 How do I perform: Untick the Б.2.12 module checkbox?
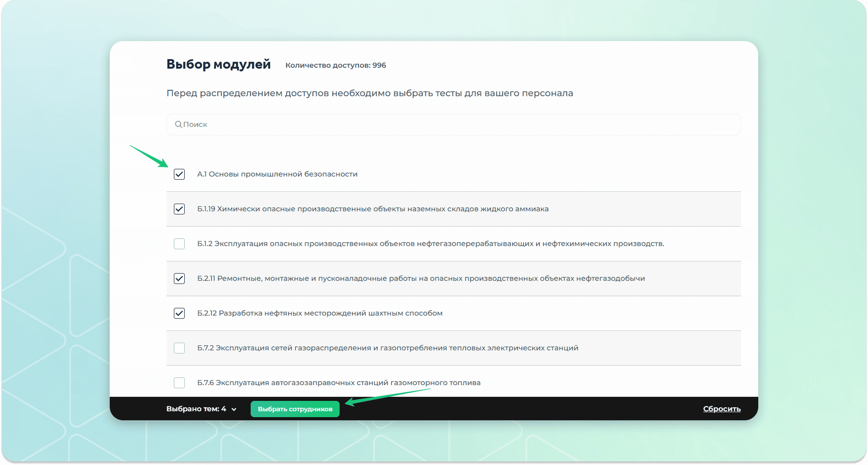[179, 313]
